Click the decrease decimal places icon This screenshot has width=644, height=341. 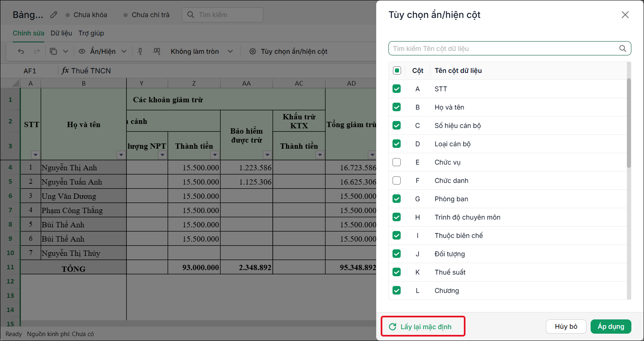[140, 51]
